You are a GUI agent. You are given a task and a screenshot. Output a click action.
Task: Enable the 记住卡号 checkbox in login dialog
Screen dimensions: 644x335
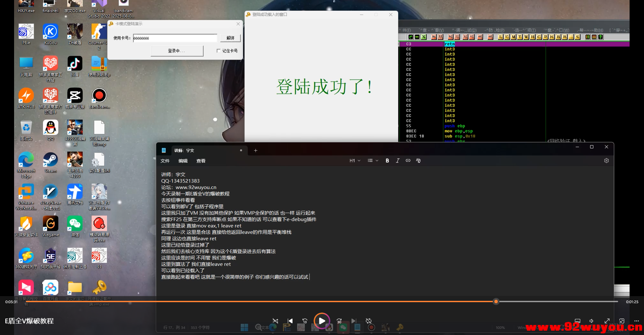coord(219,51)
